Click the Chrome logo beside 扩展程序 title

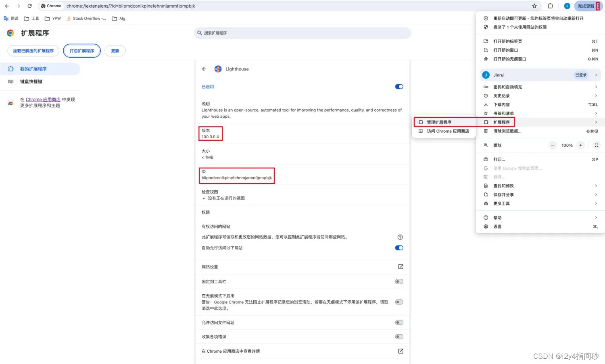10,33
